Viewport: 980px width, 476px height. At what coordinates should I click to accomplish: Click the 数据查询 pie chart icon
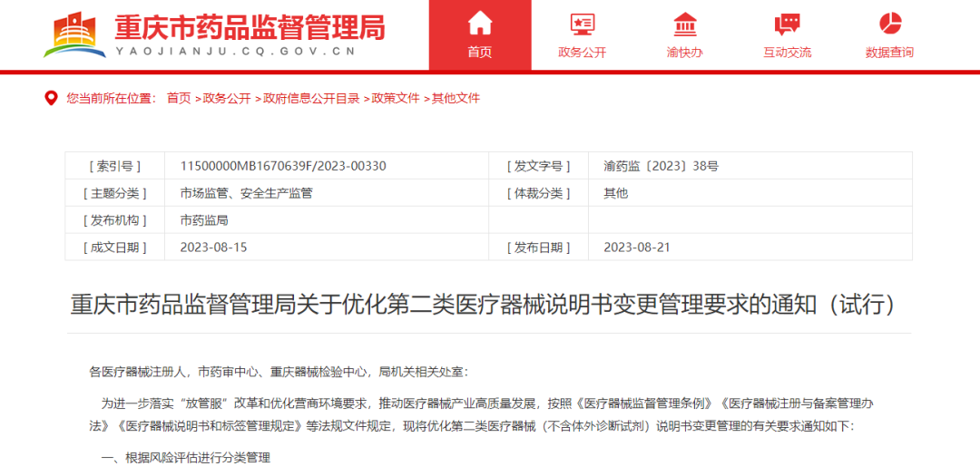point(889,24)
